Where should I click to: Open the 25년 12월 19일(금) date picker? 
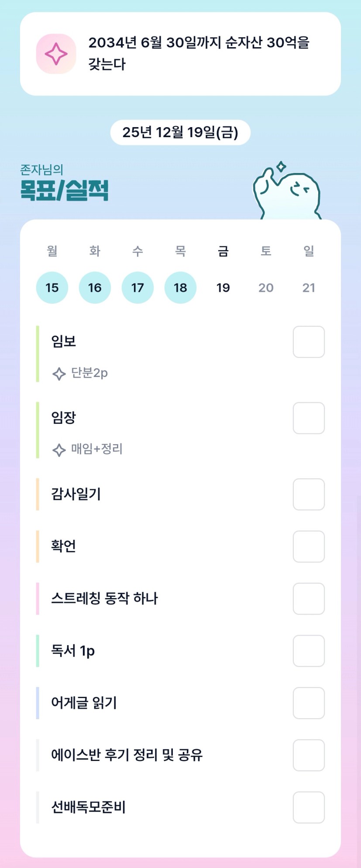point(180,132)
